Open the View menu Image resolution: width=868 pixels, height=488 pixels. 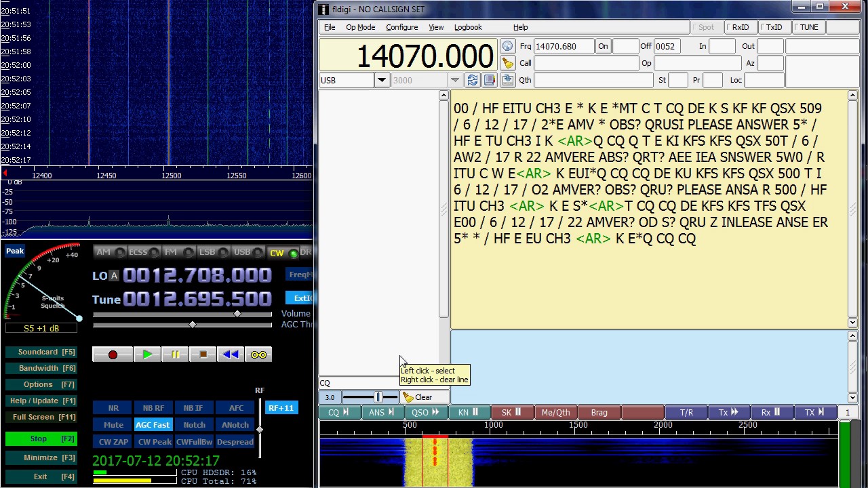[436, 27]
